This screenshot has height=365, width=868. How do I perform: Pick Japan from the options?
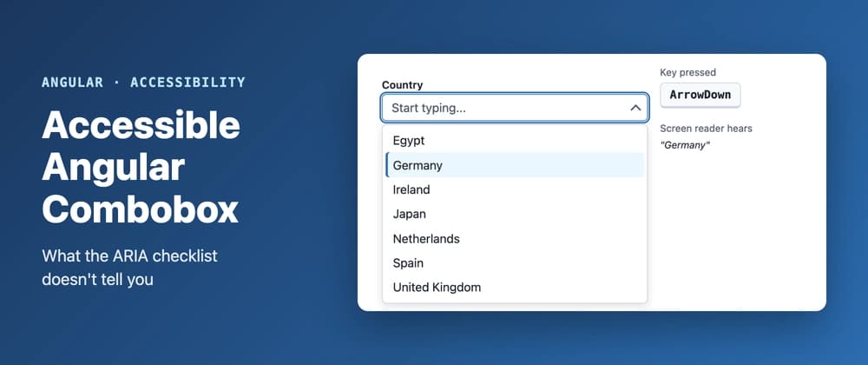[515, 214]
